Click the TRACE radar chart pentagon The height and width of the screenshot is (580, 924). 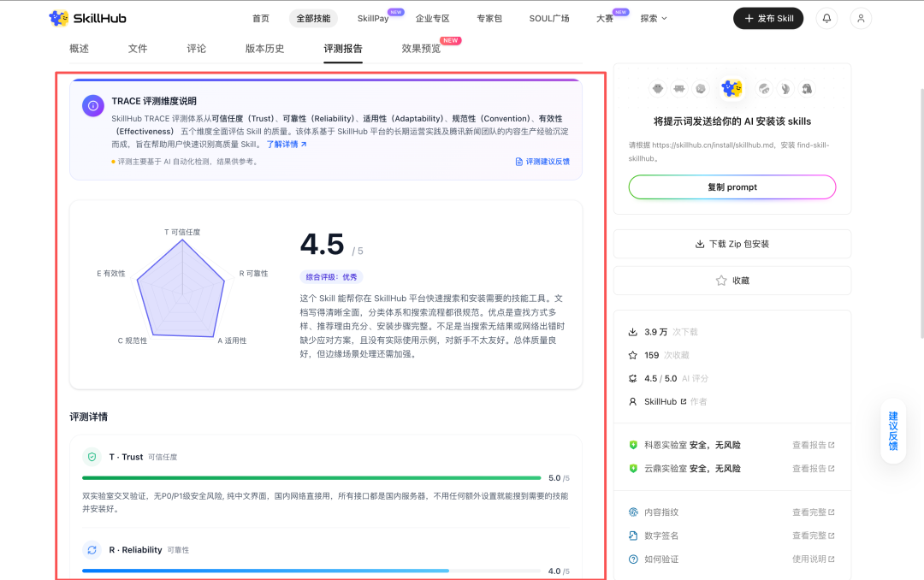181,289
